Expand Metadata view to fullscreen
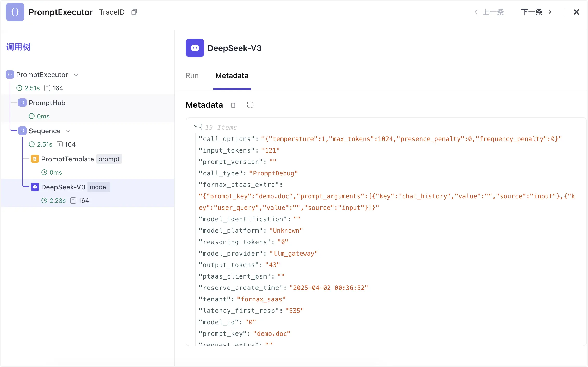Image resolution: width=588 pixels, height=367 pixels. pyautogui.click(x=250, y=105)
